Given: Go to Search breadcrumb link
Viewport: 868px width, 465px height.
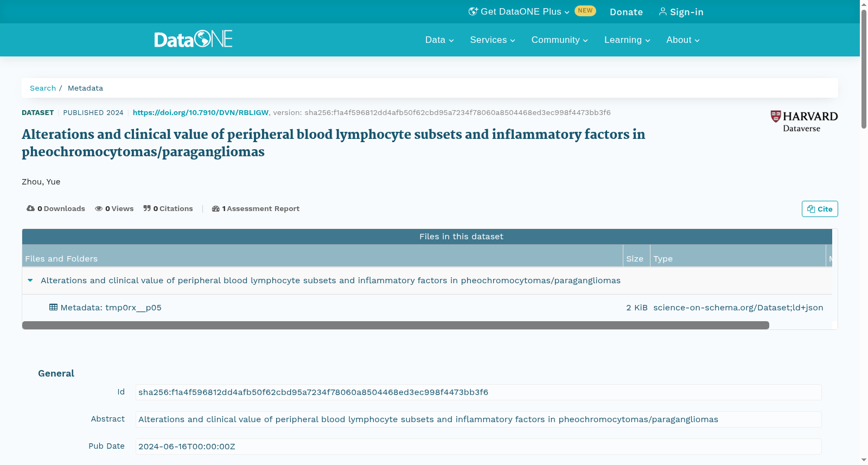Looking at the screenshot, I should (43, 88).
